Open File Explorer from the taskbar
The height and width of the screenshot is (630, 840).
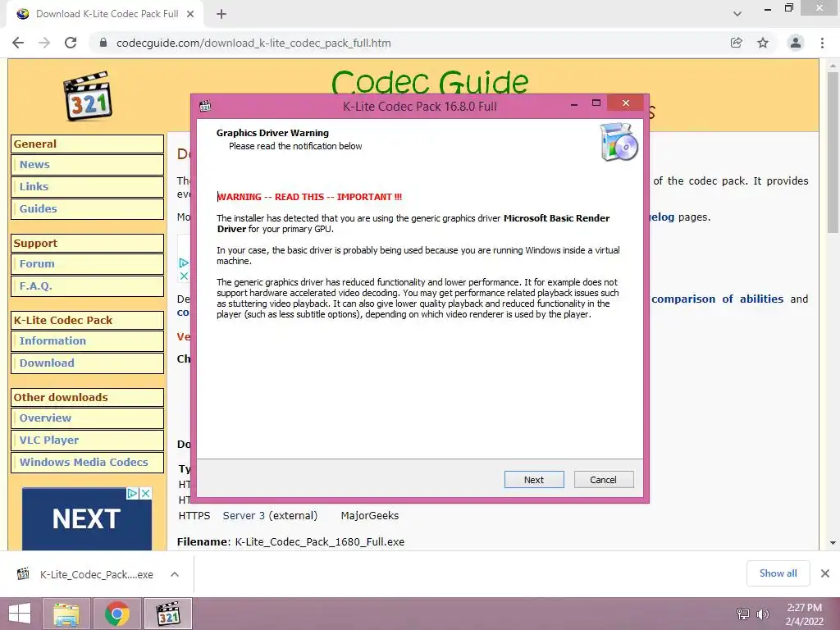pos(66,614)
